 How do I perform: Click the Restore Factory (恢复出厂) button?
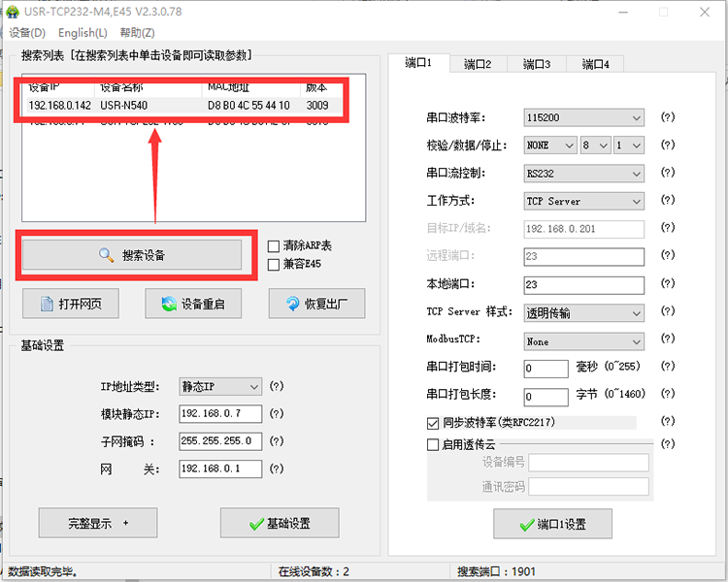click(x=316, y=304)
